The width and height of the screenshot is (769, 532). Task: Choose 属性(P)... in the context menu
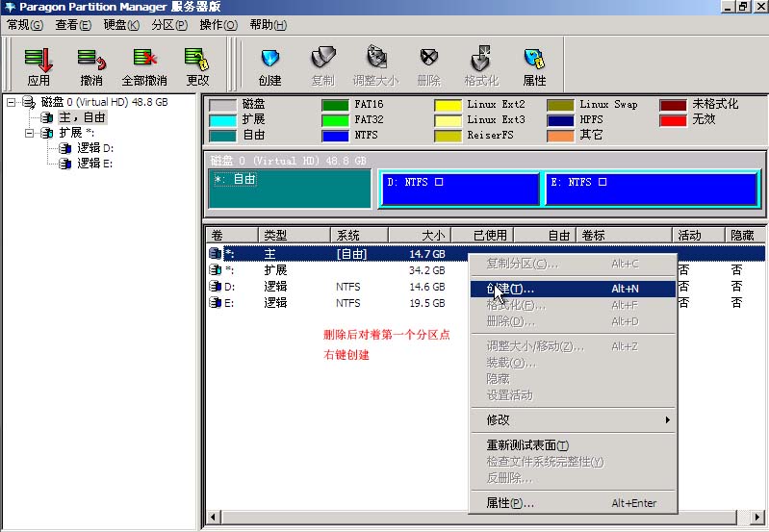(573, 503)
